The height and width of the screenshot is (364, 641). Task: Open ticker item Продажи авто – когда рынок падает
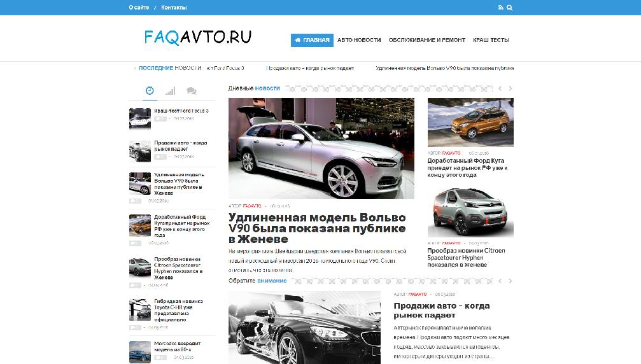coord(310,68)
